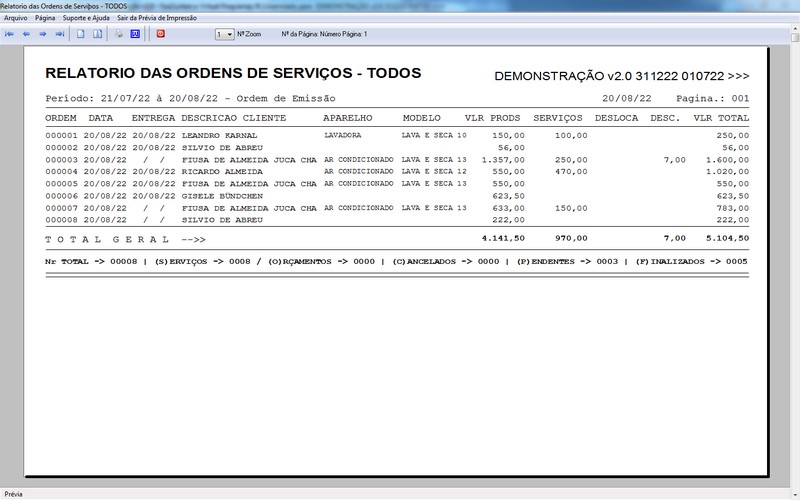Image resolution: width=800 pixels, height=500 pixels.
Task: Click the blue save/export icon
Action: 135,34
